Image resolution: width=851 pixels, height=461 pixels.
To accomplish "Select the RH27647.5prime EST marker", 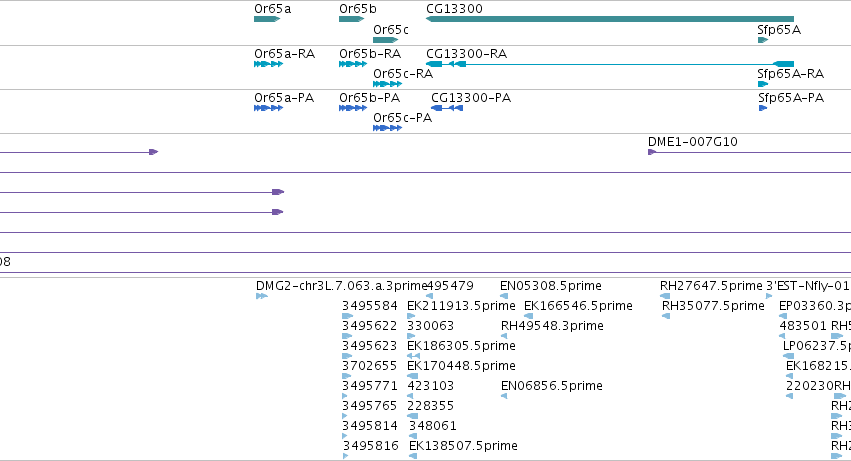I will pos(665,296).
